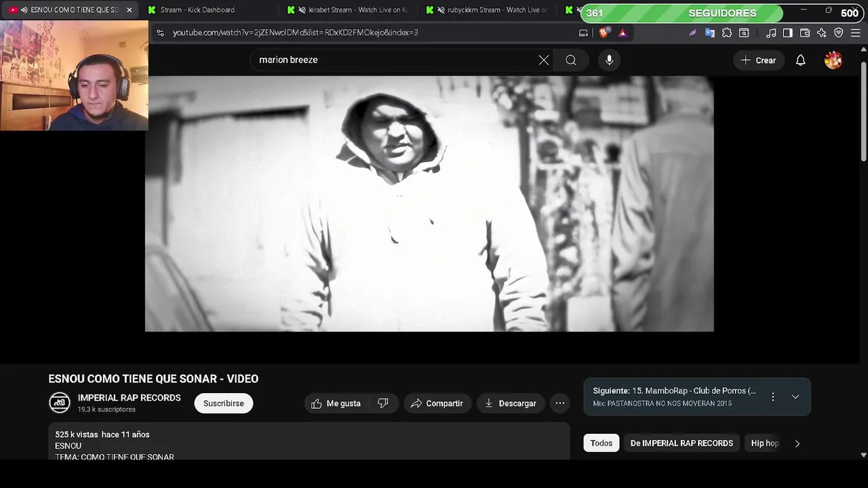Select the Todos filter chip
The height and width of the screenshot is (488, 868).
coord(601,443)
